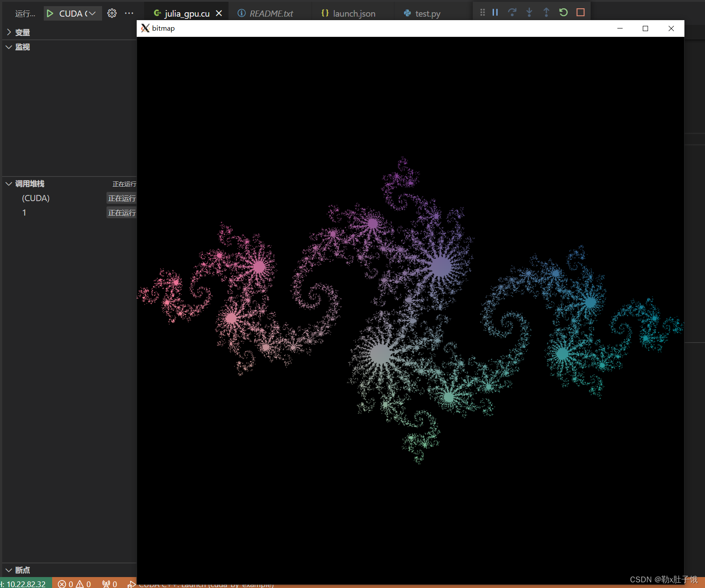Click the README.txt info icon

pos(241,13)
